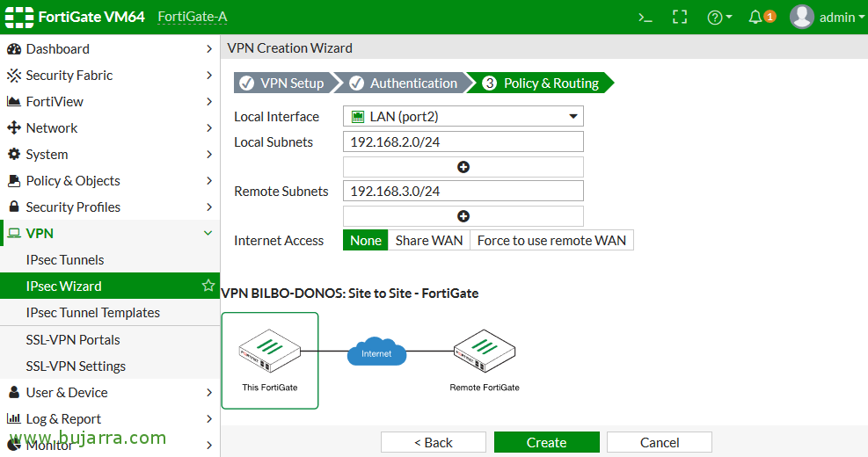This screenshot has width=868, height=457.
Task: Open the CLI console icon
Action: pos(645,18)
